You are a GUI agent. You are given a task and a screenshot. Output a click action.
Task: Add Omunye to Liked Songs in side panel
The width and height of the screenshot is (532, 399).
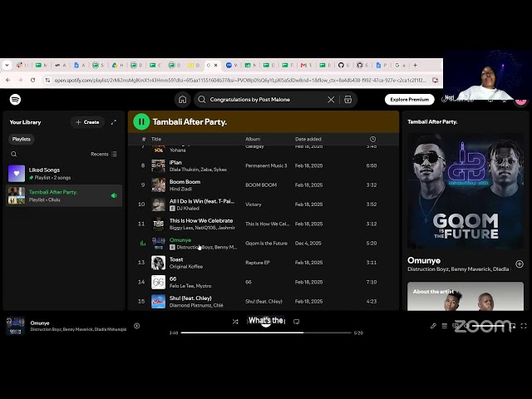click(x=519, y=264)
